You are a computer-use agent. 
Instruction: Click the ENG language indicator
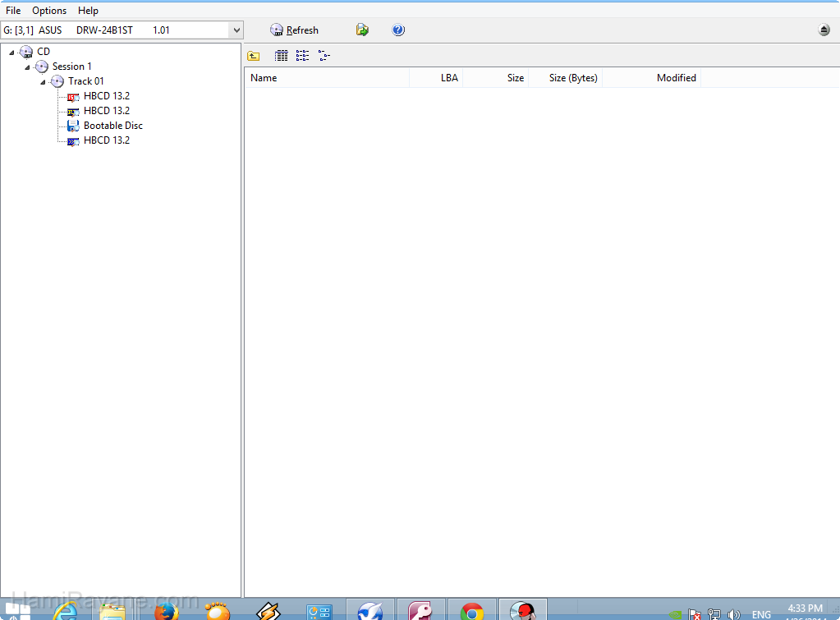tap(761, 614)
